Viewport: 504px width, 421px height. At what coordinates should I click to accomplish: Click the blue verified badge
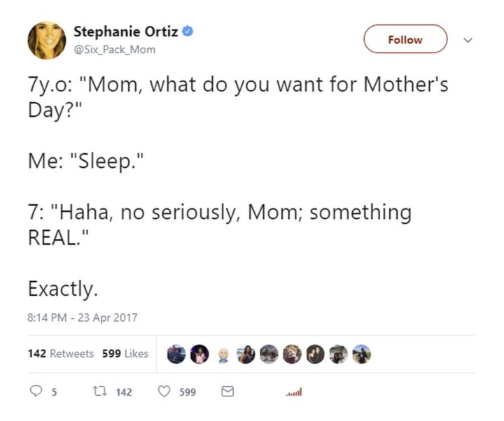pos(188,31)
